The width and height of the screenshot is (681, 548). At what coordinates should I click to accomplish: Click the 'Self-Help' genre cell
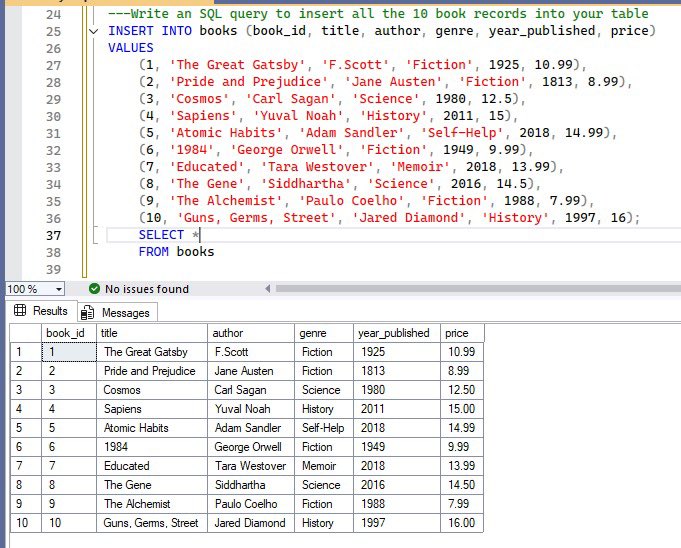pyautogui.click(x=322, y=428)
